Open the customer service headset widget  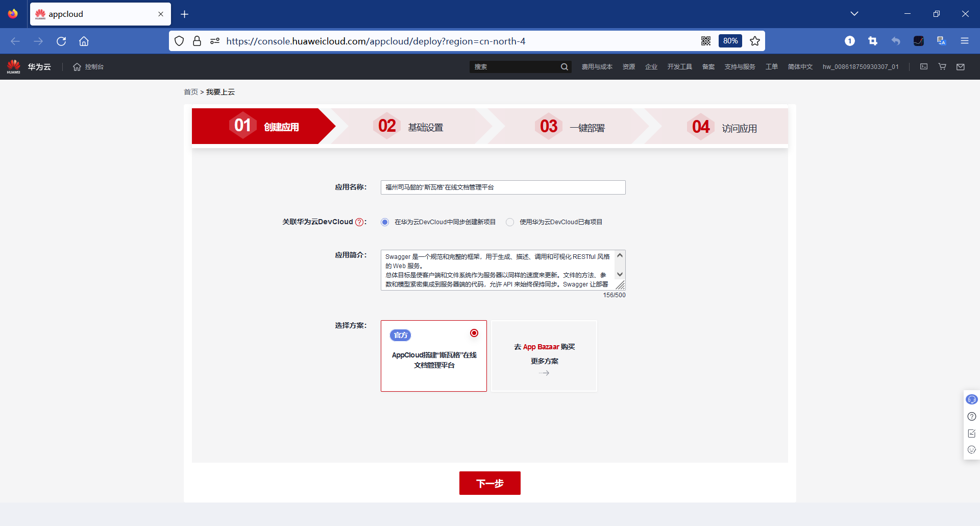972,399
